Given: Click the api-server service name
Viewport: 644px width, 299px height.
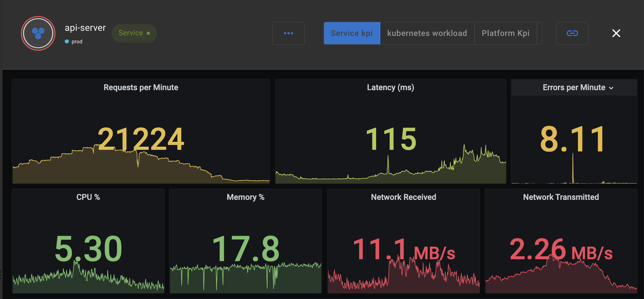Looking at the screenshot, I should point(85,28).
